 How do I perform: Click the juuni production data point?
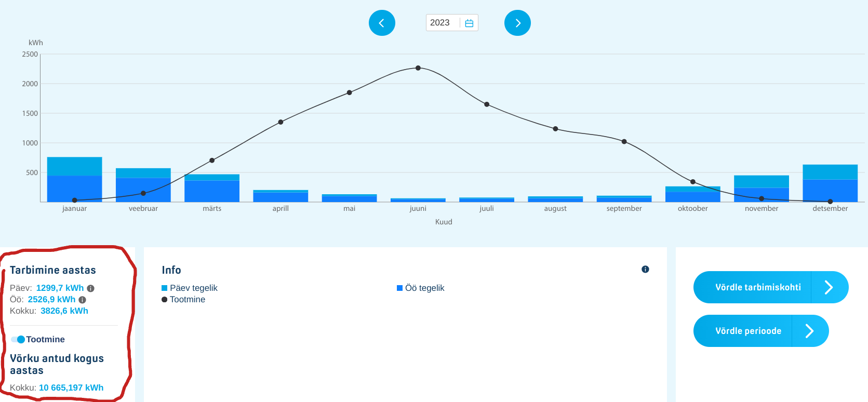click(x=418, y=68)
